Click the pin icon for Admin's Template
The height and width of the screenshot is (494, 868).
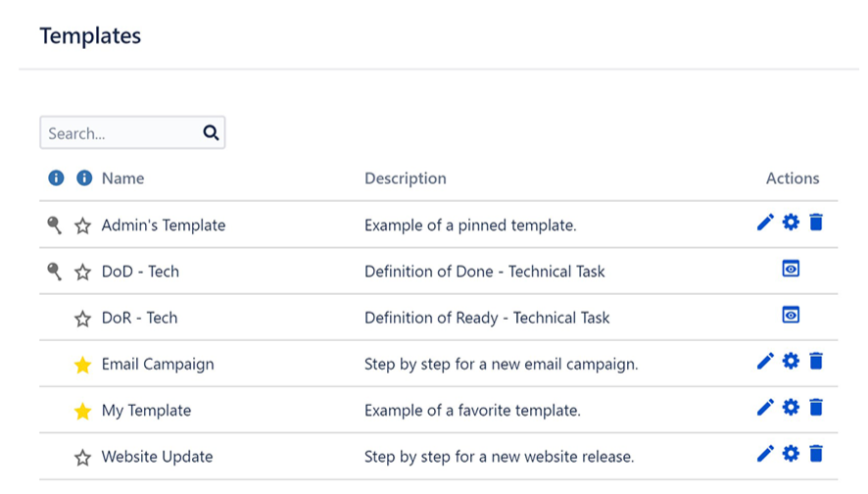(55, 225)
